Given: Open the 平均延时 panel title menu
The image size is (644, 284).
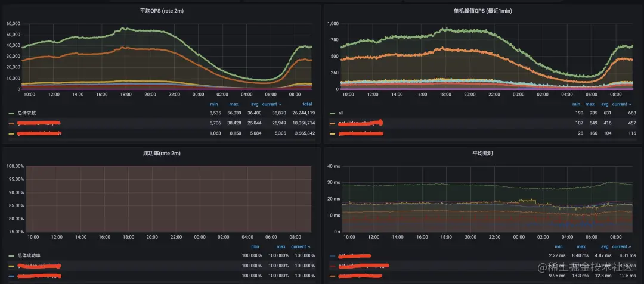Looking at the screenshot, I should click(482, 153).
